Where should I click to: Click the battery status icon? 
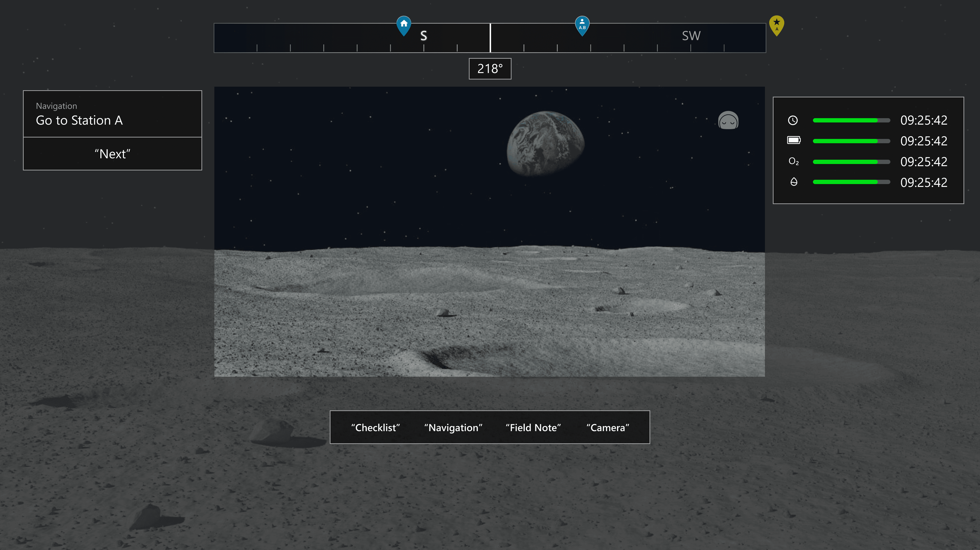point(794,141)
